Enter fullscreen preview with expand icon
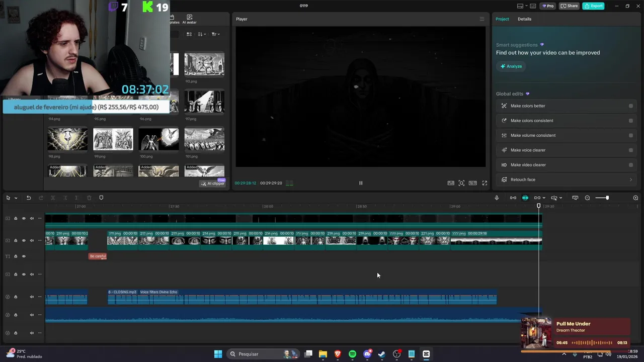The image size is (644, 362). [485, 183]
